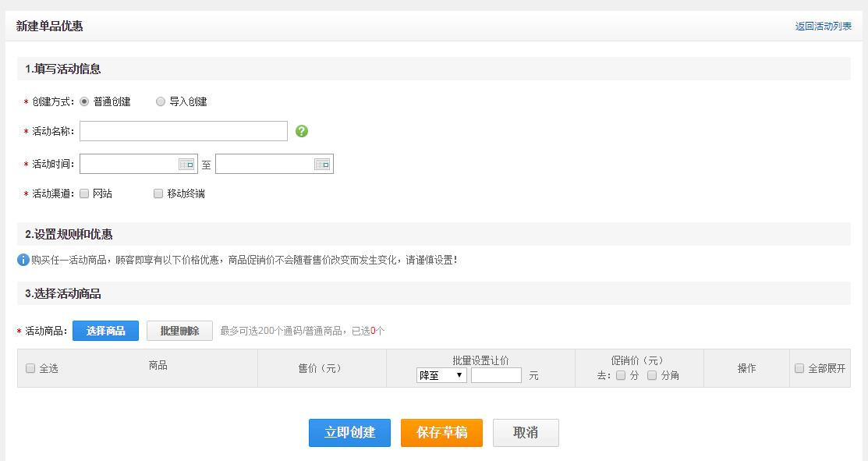Check the 分角 rounding option
The height and width of the screenshot is (461, 868).
click(652, 376)
